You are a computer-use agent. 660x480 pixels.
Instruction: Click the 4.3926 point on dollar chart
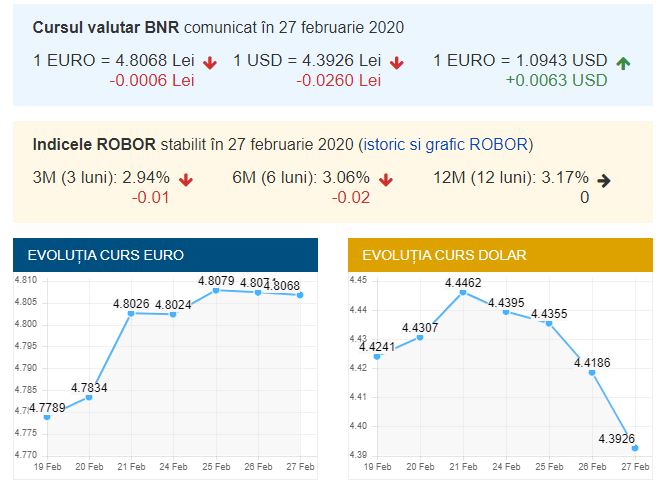pos(634,448)
